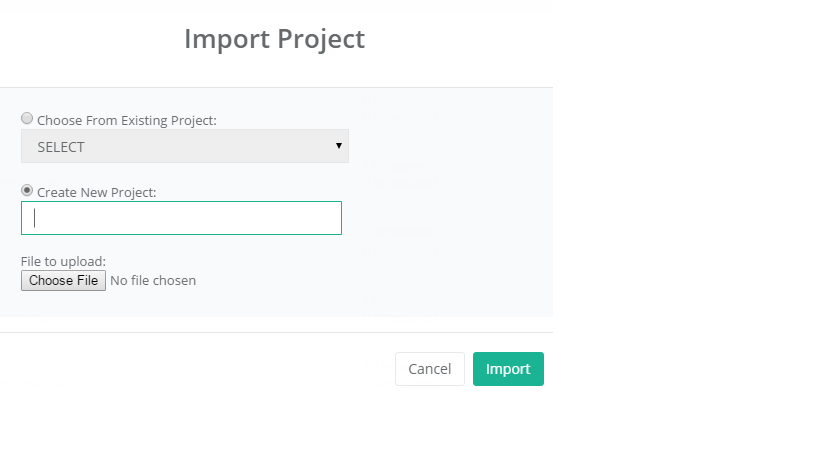Click the SELECT placeholder text in the combo box

point(61,147)
